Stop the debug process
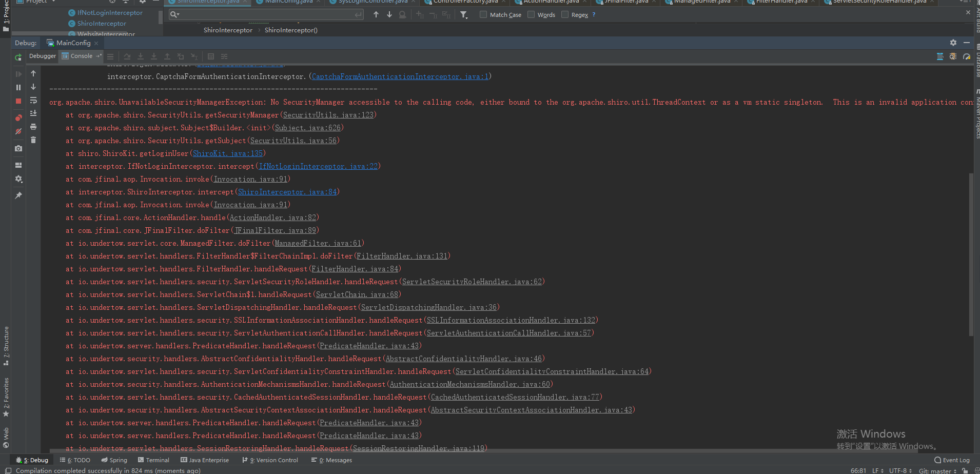 (x=18, y=101)
